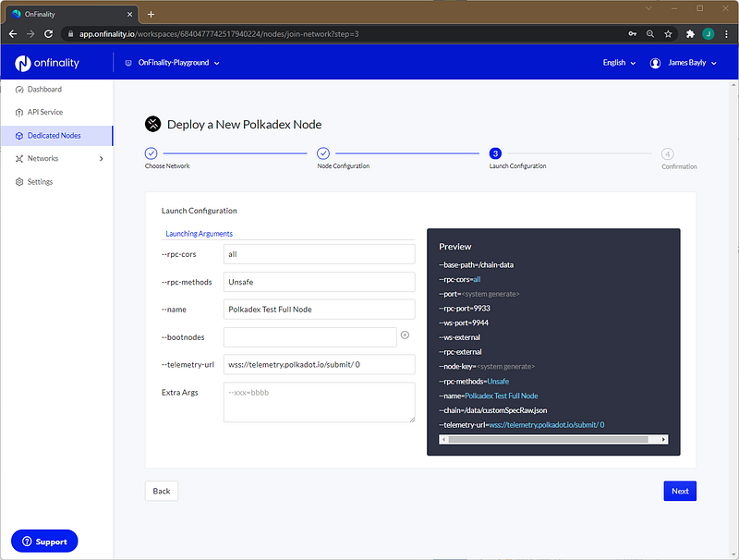Open saved passwords key icon
The image size is (739, 560).
[633, 34]
